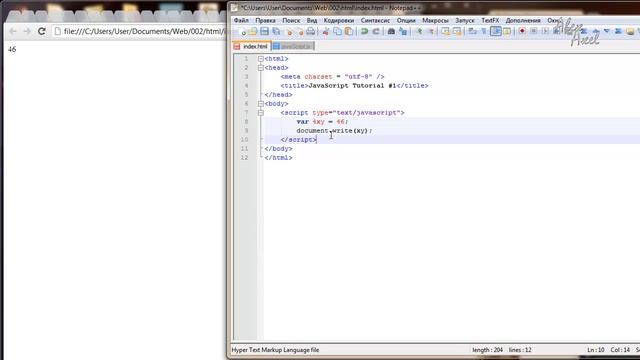640x360 pixels.
Task: Click "Hyper Text Markup Language file" status text
Action: point(276,350)
